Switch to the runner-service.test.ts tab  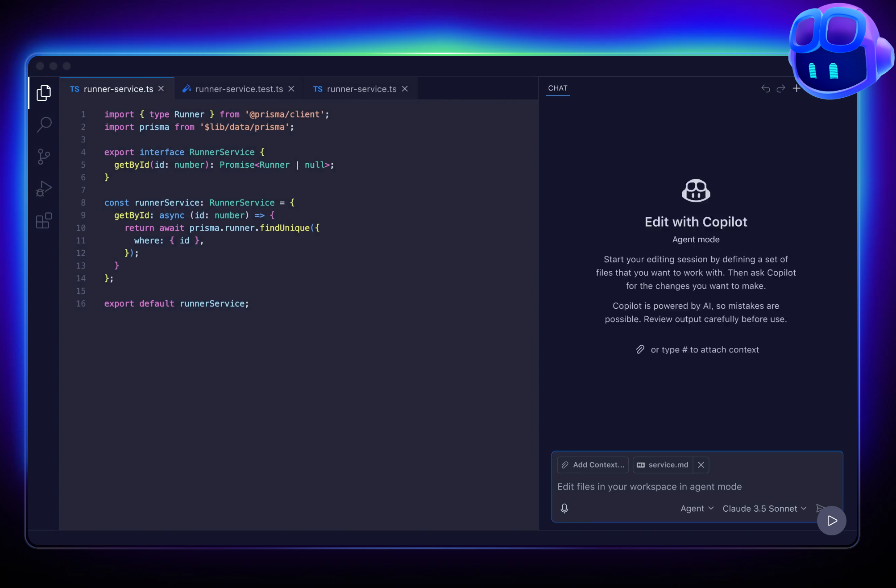point(239,89)
